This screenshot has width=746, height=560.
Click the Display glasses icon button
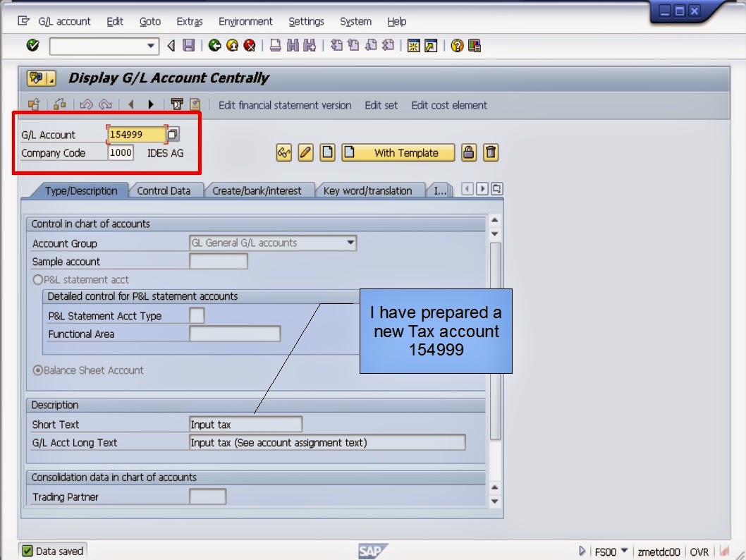(x=284, y=153)
